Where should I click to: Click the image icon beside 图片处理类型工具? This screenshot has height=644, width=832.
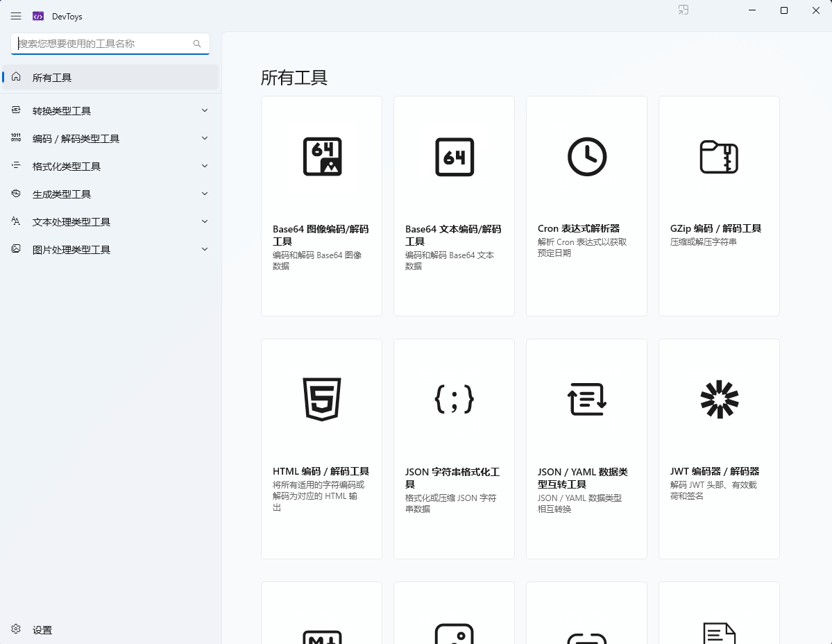tap(16, 248)
